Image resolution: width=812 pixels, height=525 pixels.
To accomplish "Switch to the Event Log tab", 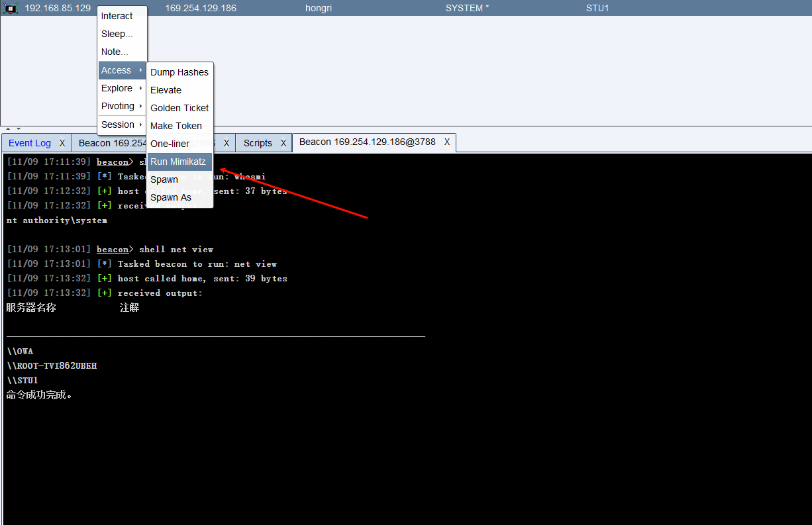I will [x=30, y=143].
